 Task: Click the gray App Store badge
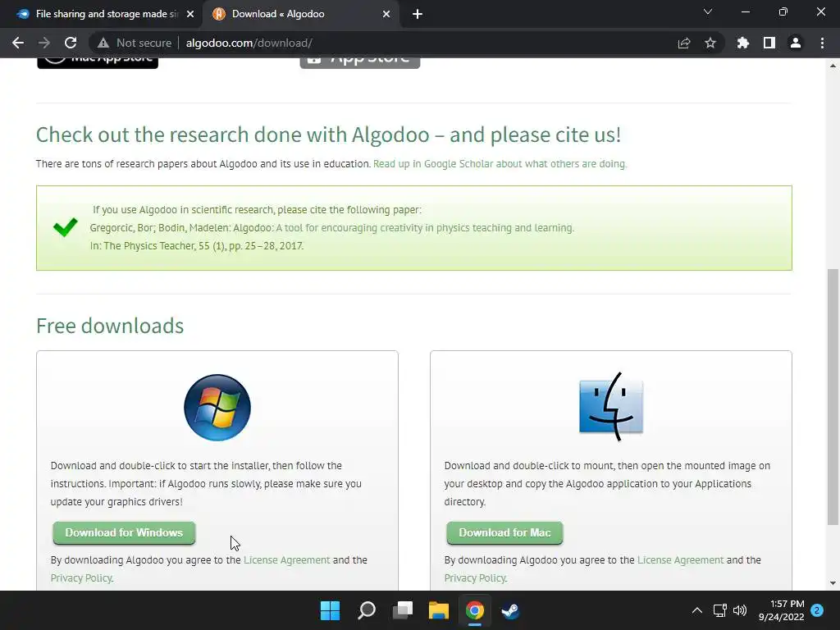pos(360,63)
